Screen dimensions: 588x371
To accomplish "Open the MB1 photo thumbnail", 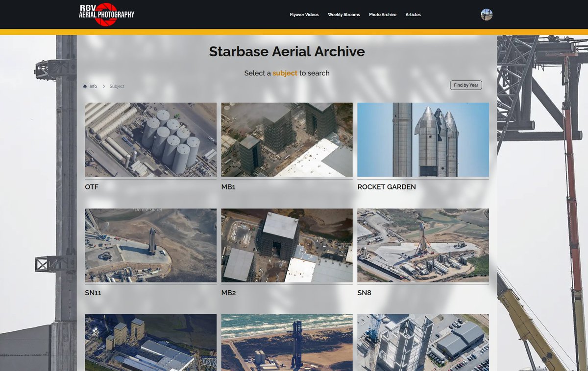I will point(287,139).
